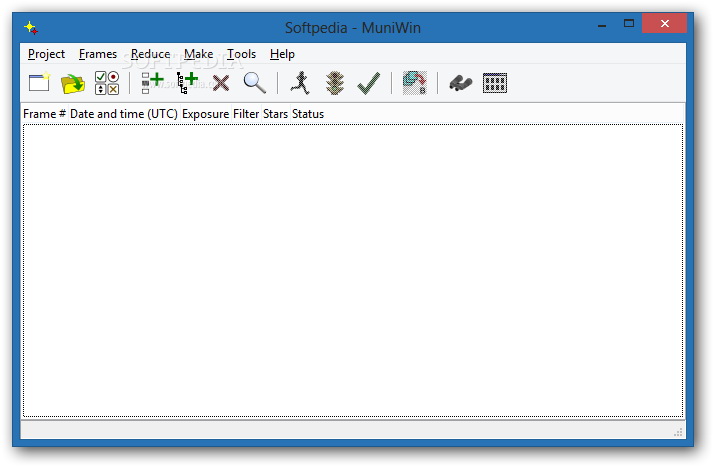Click the teal frames icon with red arrow
The image size is (714, 467).
[x=415, y=83]
